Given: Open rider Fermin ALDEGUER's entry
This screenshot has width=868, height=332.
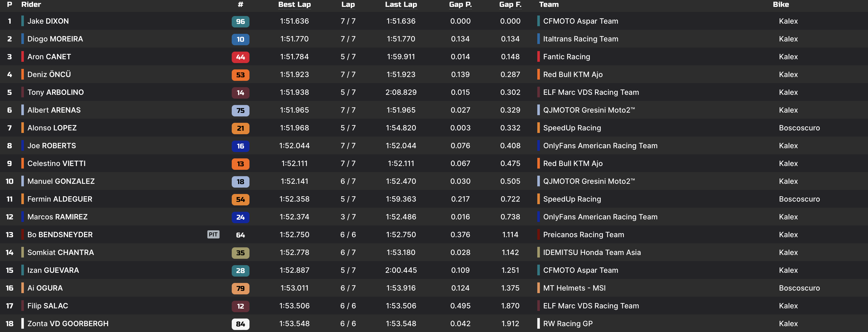Looking at the screenshot, I should point(60,199).
